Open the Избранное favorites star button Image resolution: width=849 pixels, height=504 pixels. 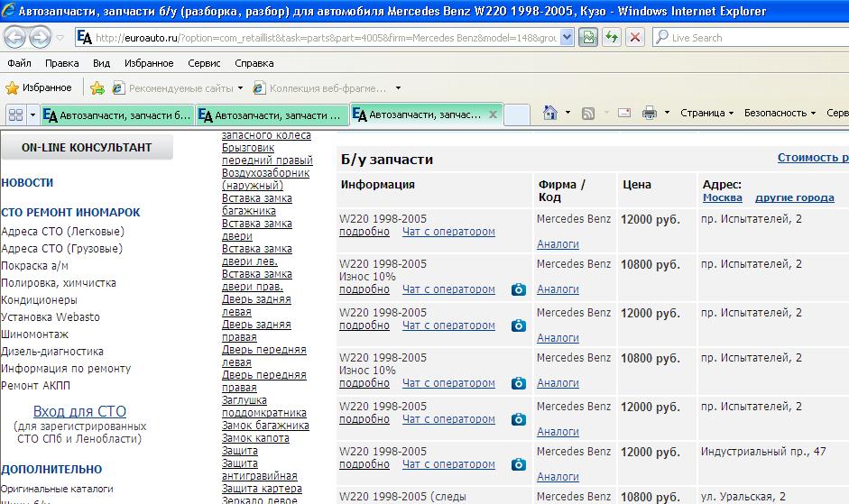point(39,87)
